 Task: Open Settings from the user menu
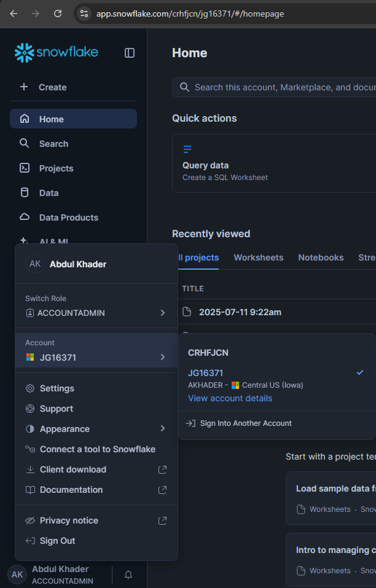point(57,388)
